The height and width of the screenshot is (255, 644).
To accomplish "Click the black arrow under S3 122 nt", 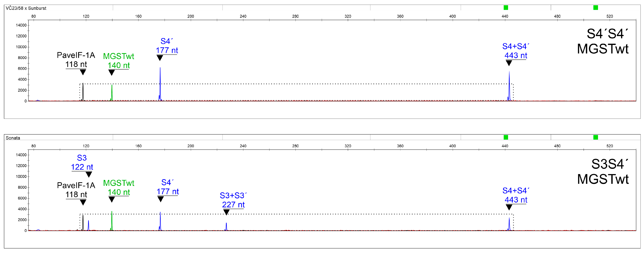I will pyautogui.click(x=89, y=174).
